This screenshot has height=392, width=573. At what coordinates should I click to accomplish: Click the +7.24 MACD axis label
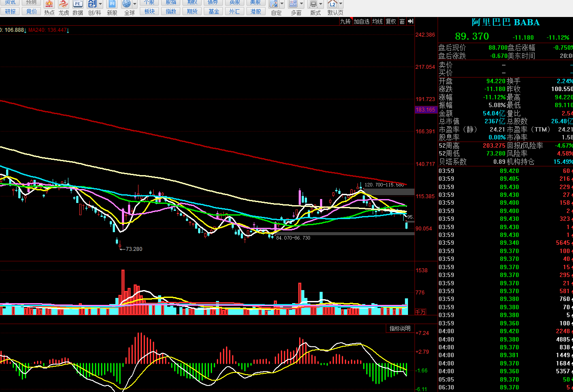pos(422,333)
